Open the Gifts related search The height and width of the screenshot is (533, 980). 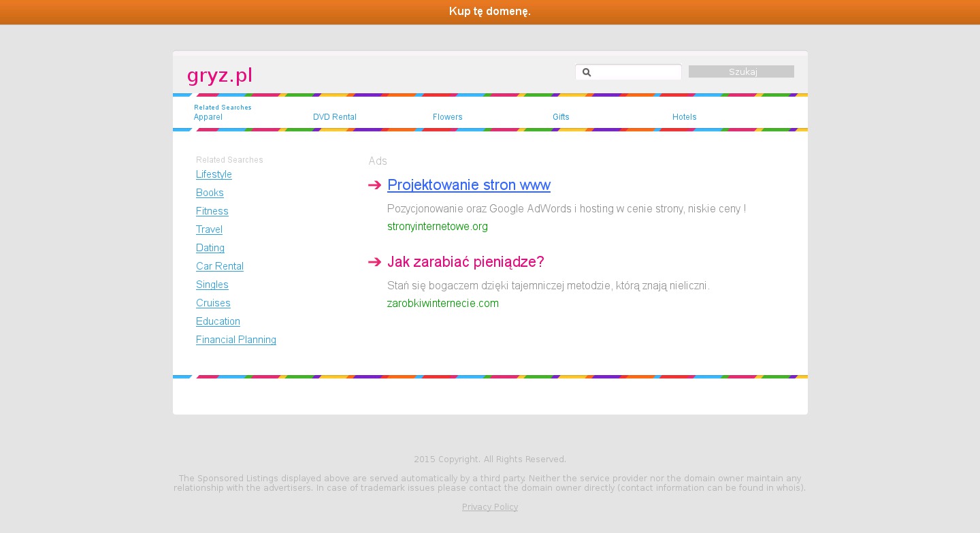click(561, 117)
